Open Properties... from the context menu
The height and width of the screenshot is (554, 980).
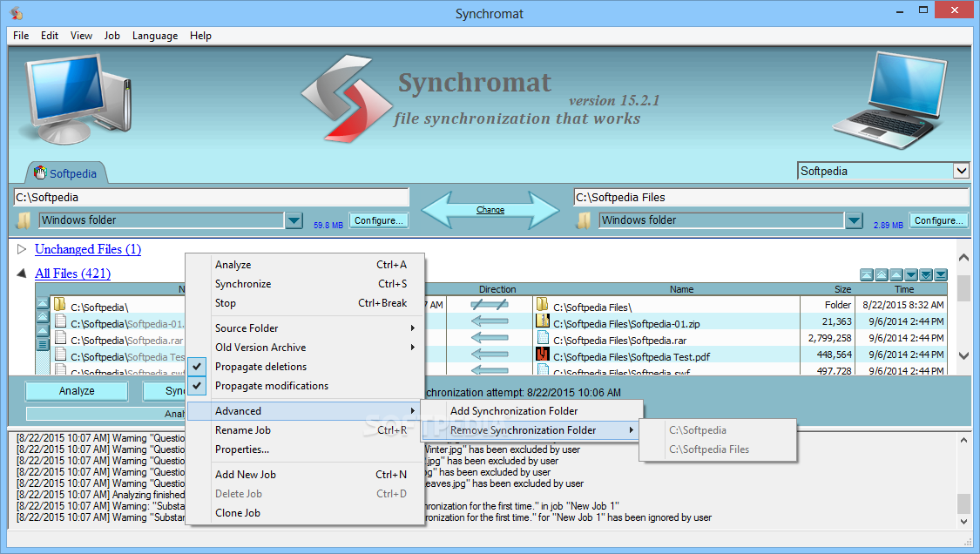(x=307, y=449)
